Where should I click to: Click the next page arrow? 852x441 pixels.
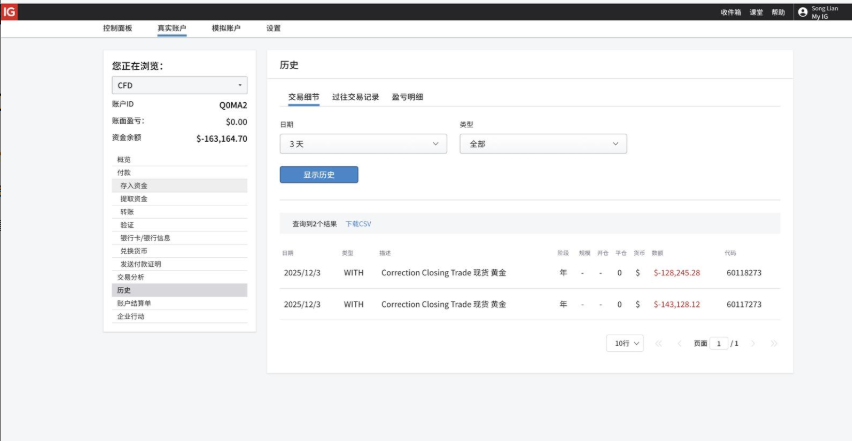point(753,343)
